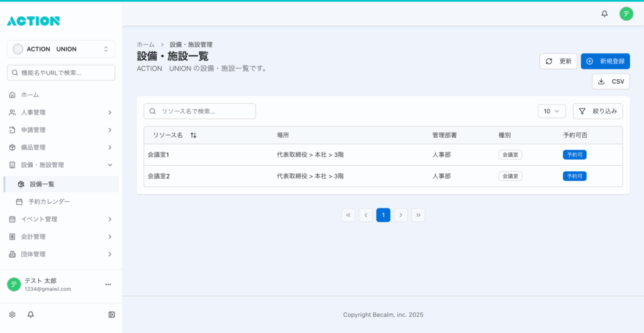Click the notification bell in top bar
Screen dimensions: 644x333
click(x=604, y=13)
